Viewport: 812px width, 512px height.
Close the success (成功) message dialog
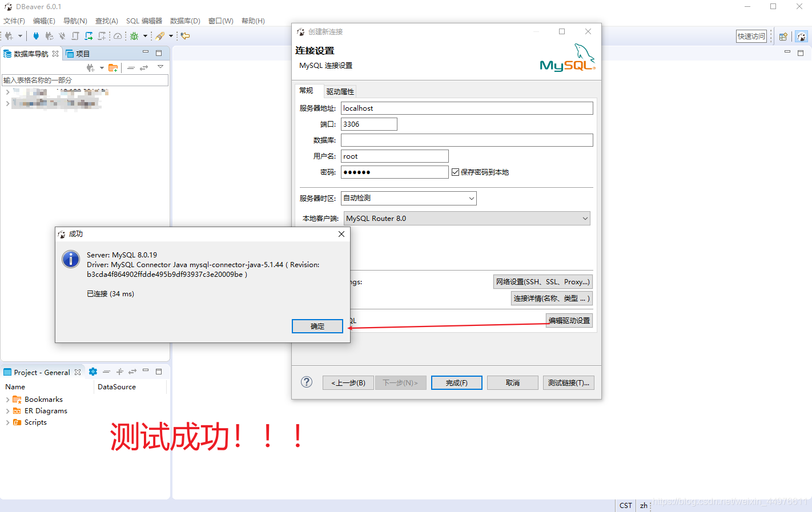pos(341,234)
